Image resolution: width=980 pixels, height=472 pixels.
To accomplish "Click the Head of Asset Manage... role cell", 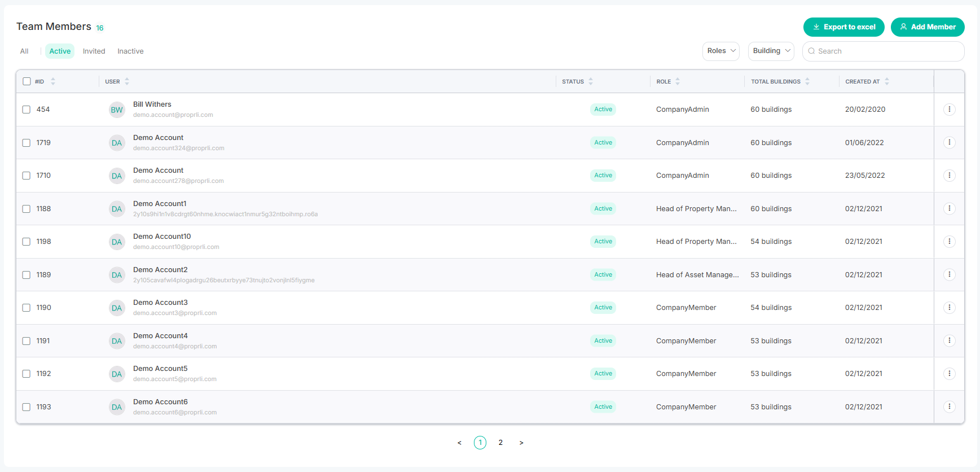I will (697, 275).
